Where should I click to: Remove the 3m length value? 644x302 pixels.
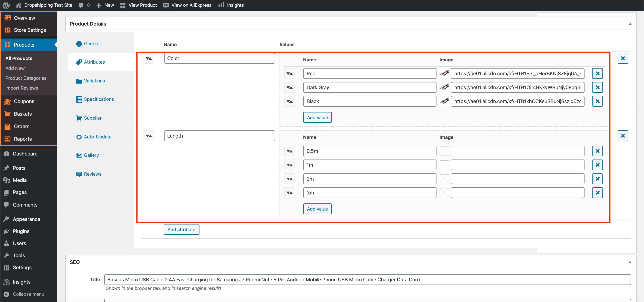[x=597, y=193]
